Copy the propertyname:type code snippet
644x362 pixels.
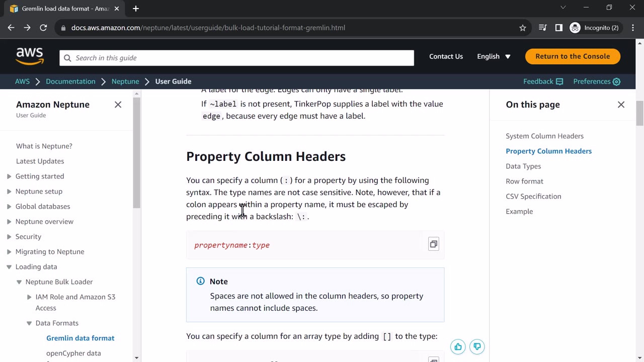pos(433,244)
